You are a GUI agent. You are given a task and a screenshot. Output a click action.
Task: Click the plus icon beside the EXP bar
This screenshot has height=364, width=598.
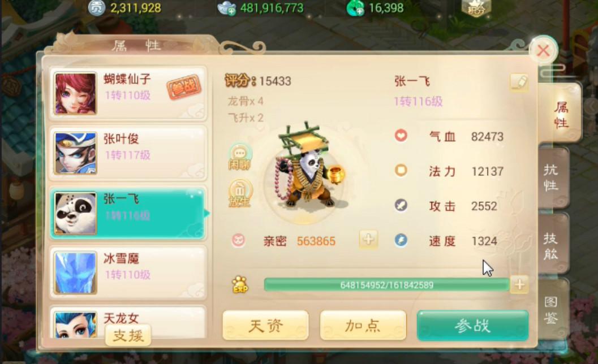[x=519, y=285]
